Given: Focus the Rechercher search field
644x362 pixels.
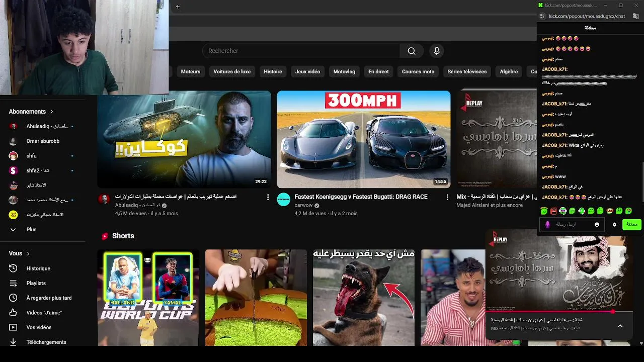Looking at the screenshot, I should point(301,51).
